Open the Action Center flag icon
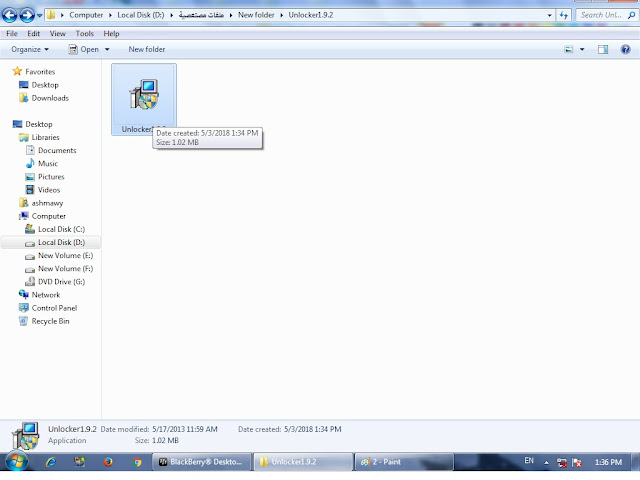Image resolution: width=640 pixels, height=480 pixels. (576, 462)
